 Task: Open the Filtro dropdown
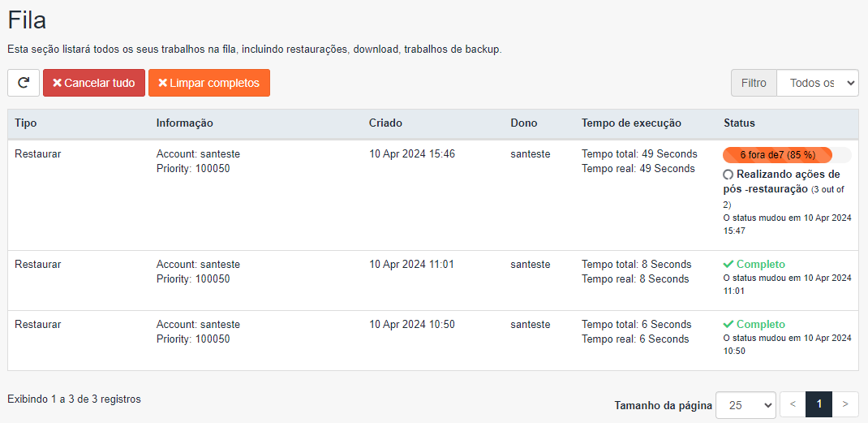point(817,83)
